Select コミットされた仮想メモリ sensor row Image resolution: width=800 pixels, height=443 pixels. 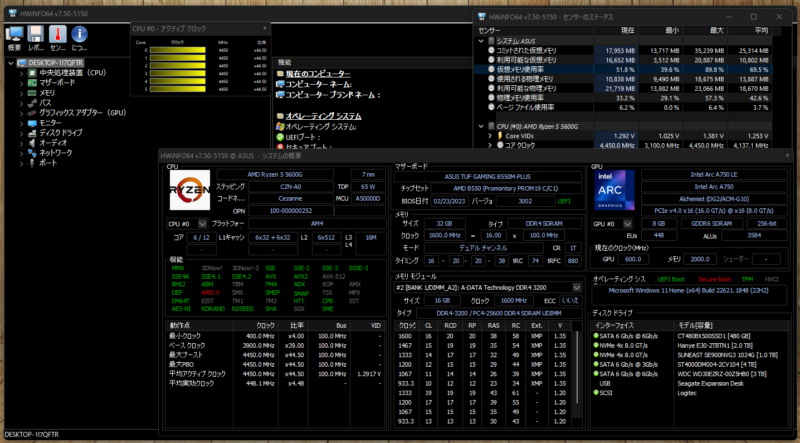(623, 51)
